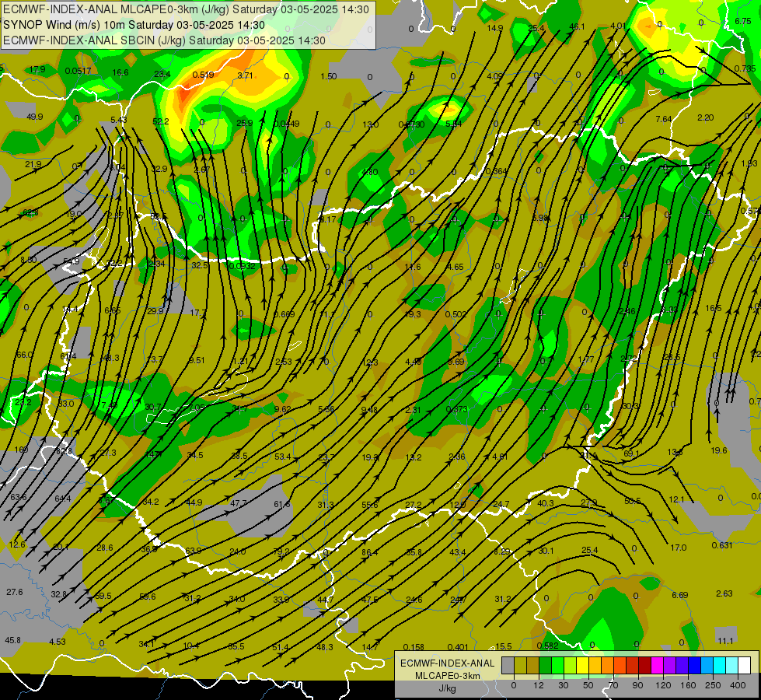
Task: Click the map value 79.2
Action: click(281, 551)
